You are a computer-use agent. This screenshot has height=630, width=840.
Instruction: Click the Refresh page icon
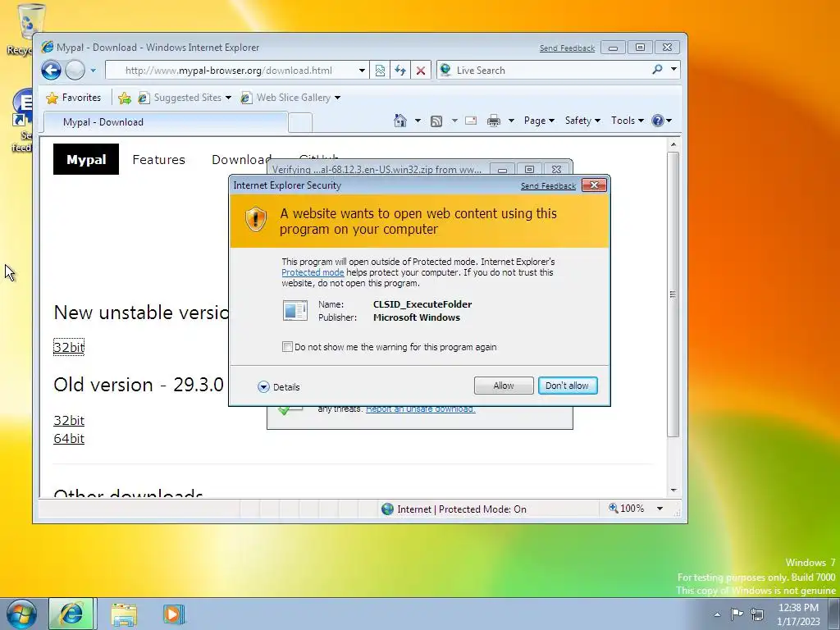pos(400,71)
